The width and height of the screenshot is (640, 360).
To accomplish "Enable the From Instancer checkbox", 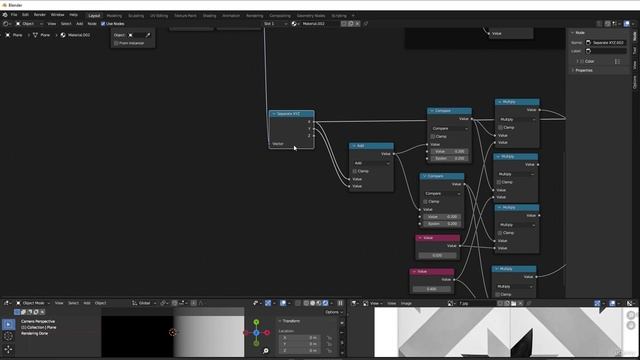I will pos(116,43).
